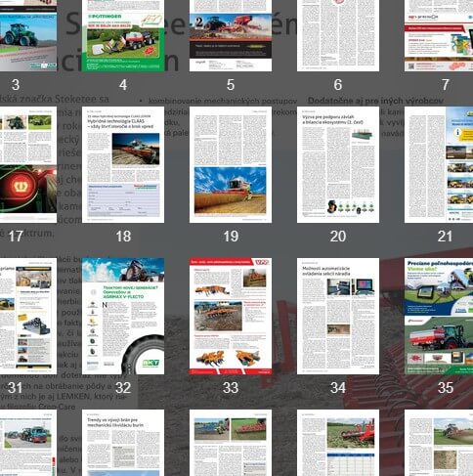Click page number label 31

15,388
